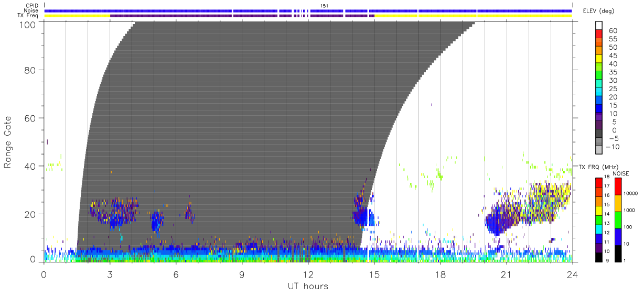
Task: Click the y-axis tick label '40' on range gate axis
Action: pyautogui.click(x=30, y=166)
